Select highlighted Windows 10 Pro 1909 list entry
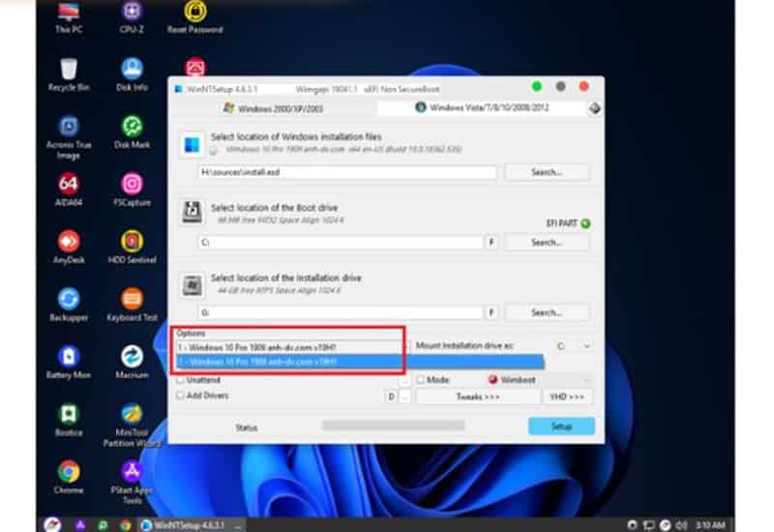The width and height of the screenshot is (774, 532). (x=360, y=362)
